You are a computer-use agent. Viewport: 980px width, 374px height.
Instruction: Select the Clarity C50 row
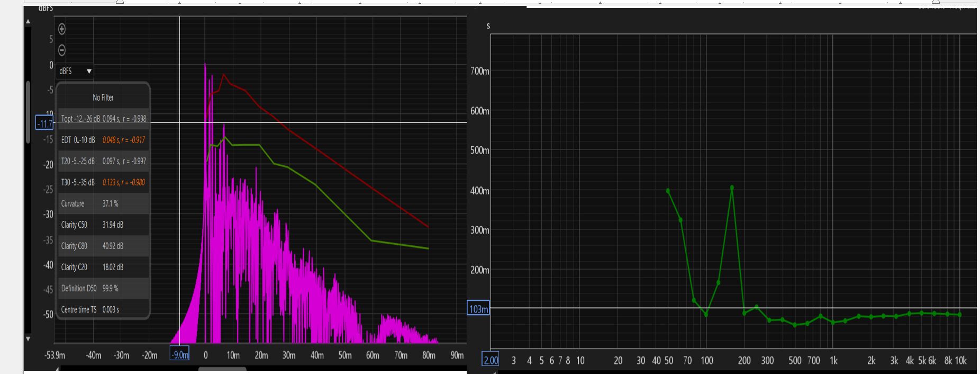click(103, 225)
